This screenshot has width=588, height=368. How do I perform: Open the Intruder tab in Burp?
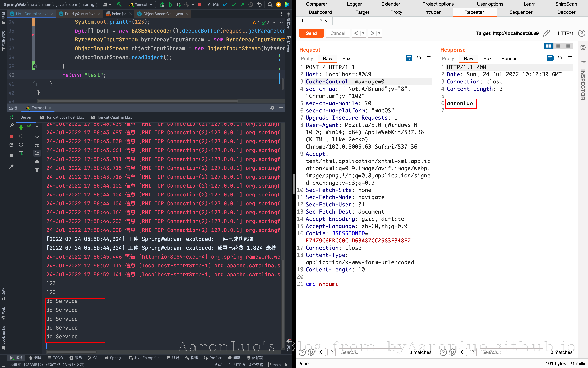(x=432, y=12)
